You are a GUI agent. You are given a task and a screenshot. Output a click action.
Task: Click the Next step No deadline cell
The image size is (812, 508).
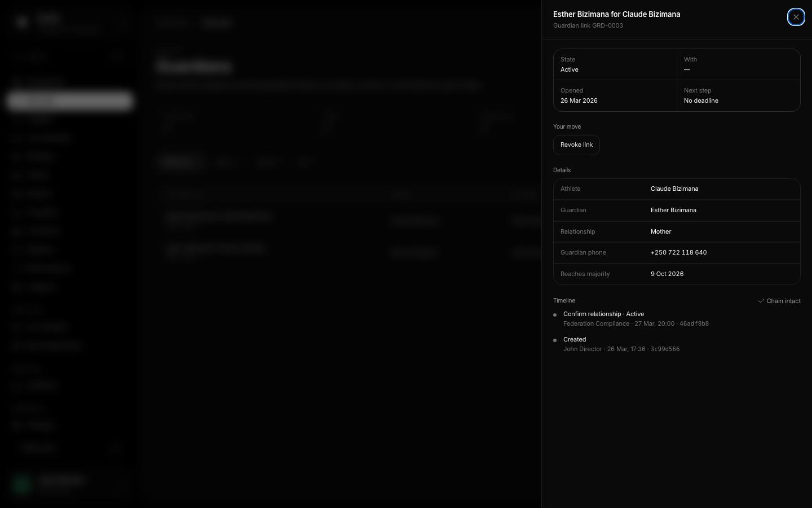(739, 95)
